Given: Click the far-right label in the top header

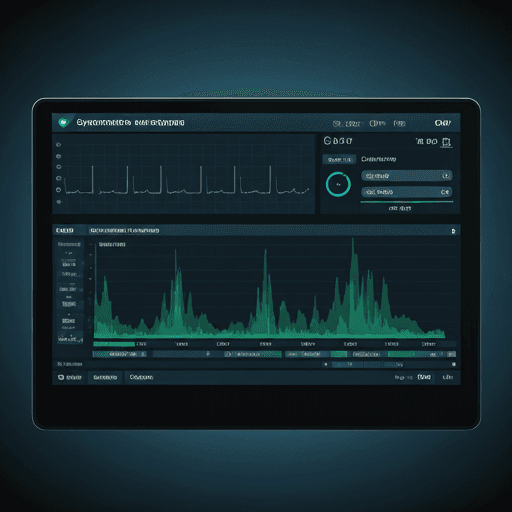Looking at the screenshot, I should (x=443, y=123).
